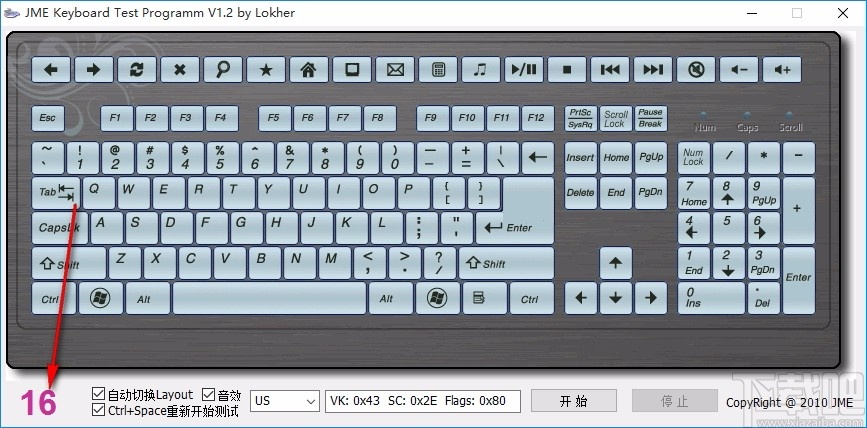Click the Num Lock key
867x428 pixels.
click(694, 158)
